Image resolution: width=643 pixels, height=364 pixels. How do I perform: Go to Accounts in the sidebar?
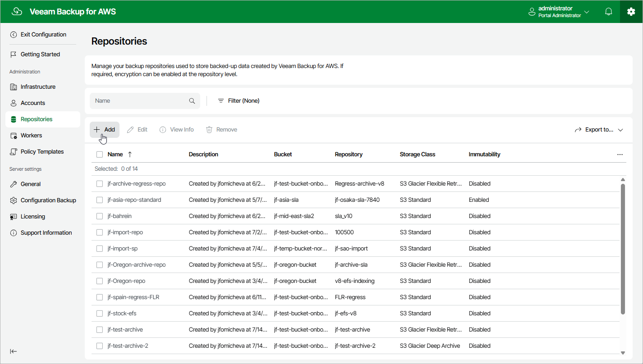43,103
